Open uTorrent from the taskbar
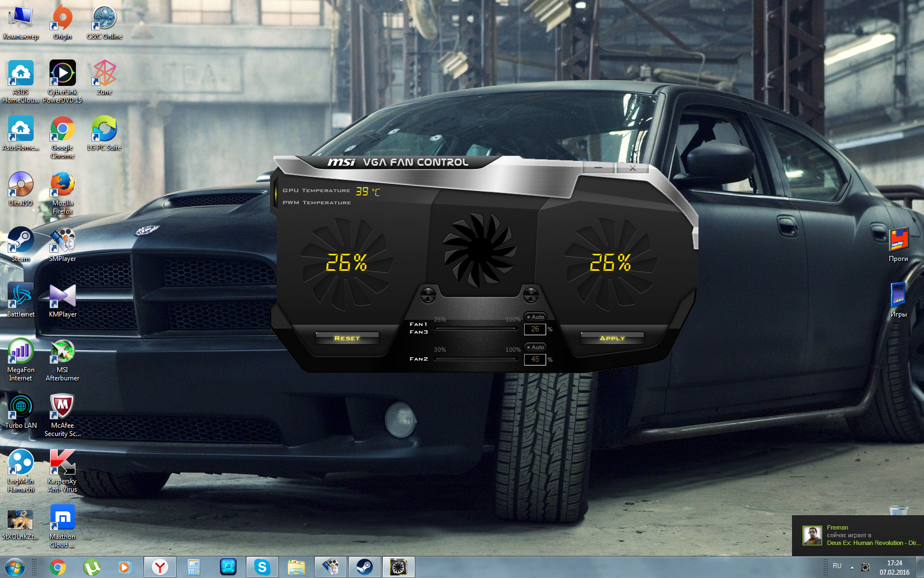Image resolution: width=924 pixels, height=578 pixels. click(91, 567)
